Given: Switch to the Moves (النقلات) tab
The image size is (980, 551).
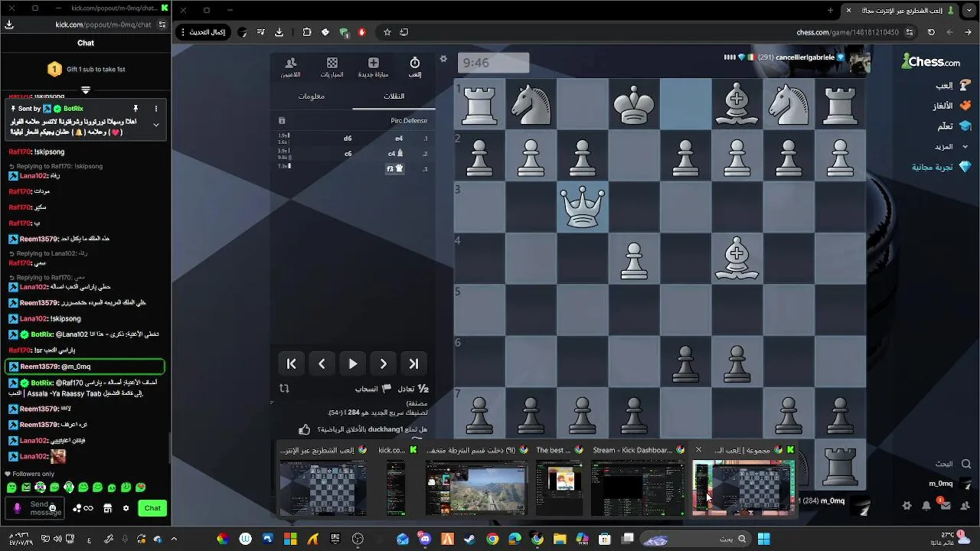Looking at the screenshot, I should 394,96.
